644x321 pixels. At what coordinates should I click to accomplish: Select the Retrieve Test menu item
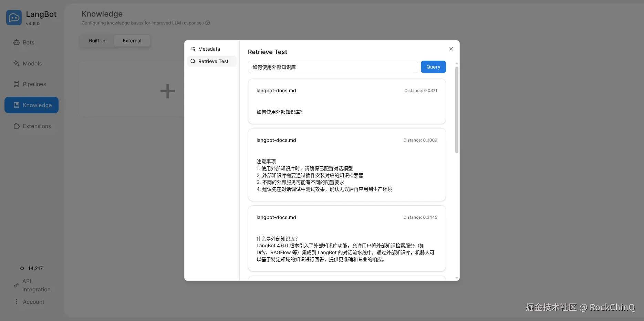(x=212, y=61)
